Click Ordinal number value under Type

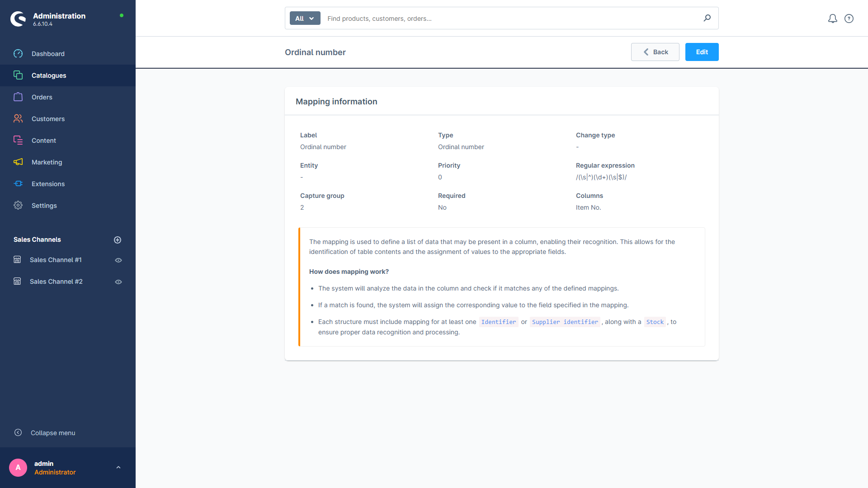coord(461,147)
